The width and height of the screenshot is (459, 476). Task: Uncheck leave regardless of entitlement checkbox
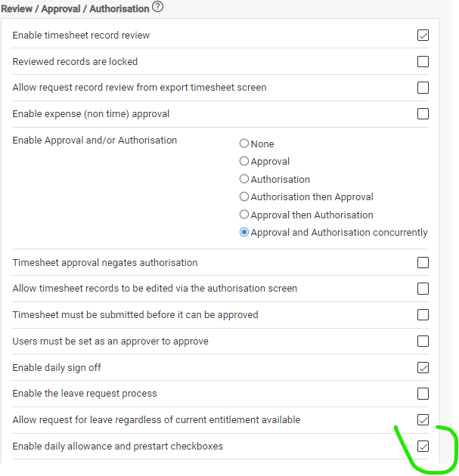pyautogui.click(x=423, y=420)
